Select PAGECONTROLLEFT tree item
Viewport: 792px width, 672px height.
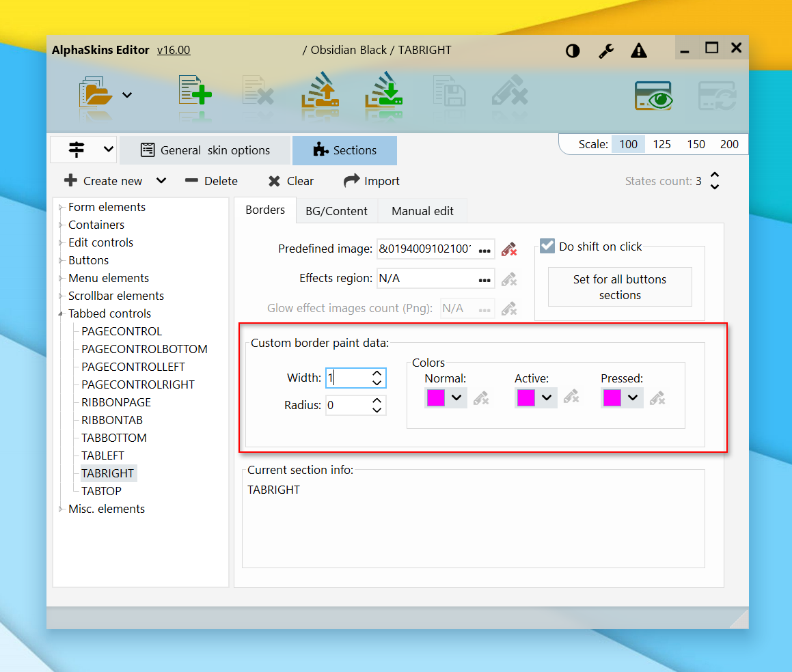pos(133,367)
